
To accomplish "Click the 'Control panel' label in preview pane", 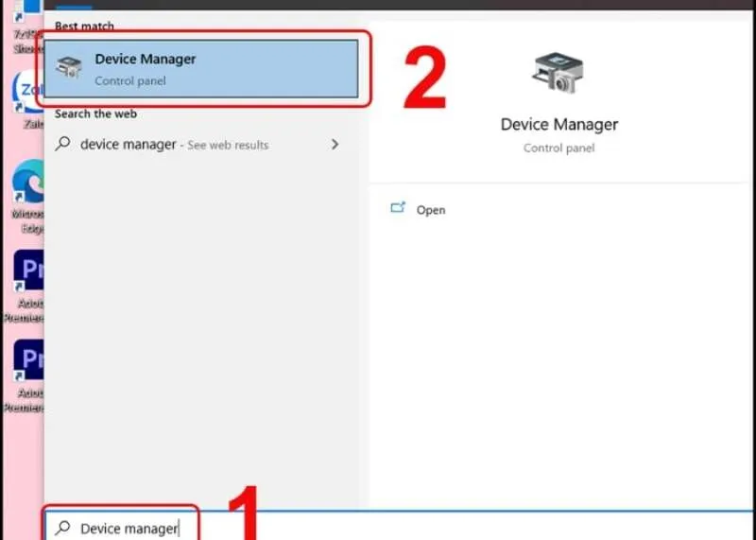I will 558,148.
